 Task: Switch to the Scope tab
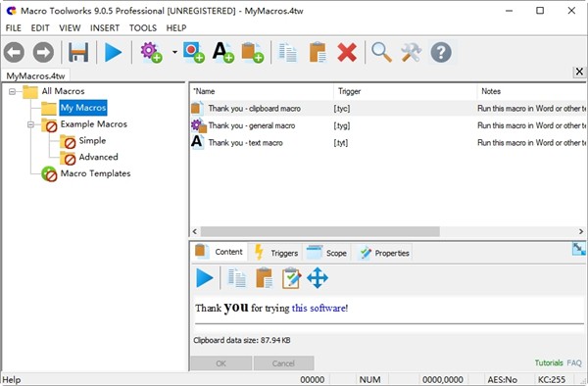click(326, 253)
